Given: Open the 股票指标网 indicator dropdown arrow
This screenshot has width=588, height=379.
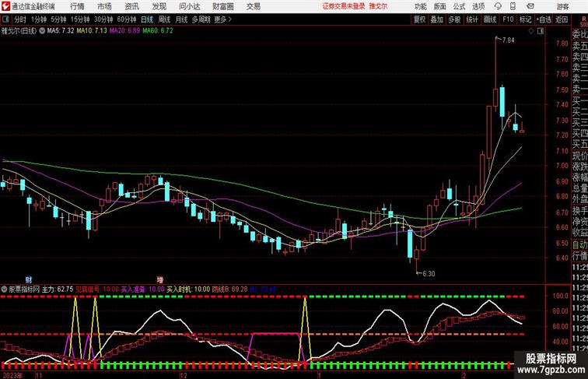Looking at the screenshot, I should (5, 290).
